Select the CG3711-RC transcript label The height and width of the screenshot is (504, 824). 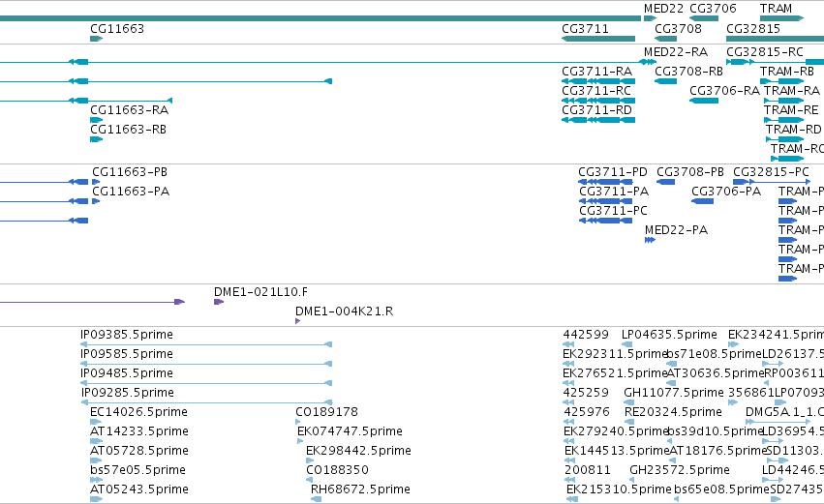click(596, 91)
